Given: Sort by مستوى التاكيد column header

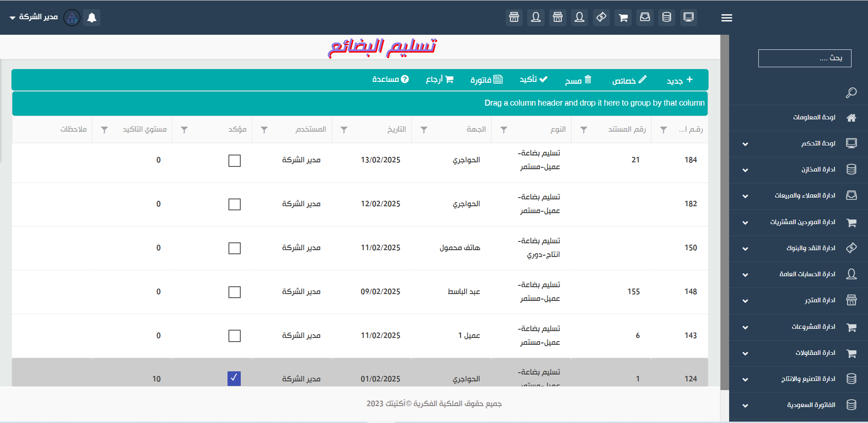Looking at the screenshot, I should coord(144,129).
